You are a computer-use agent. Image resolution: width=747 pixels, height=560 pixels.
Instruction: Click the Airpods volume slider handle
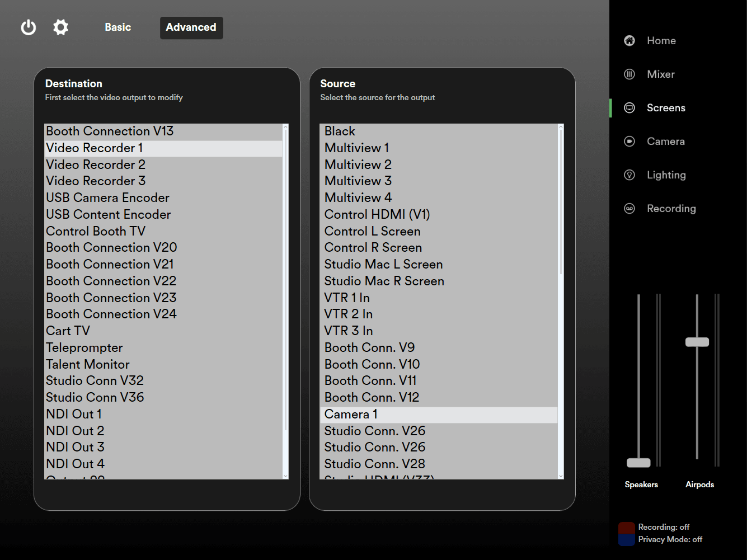tap(697, 342)
